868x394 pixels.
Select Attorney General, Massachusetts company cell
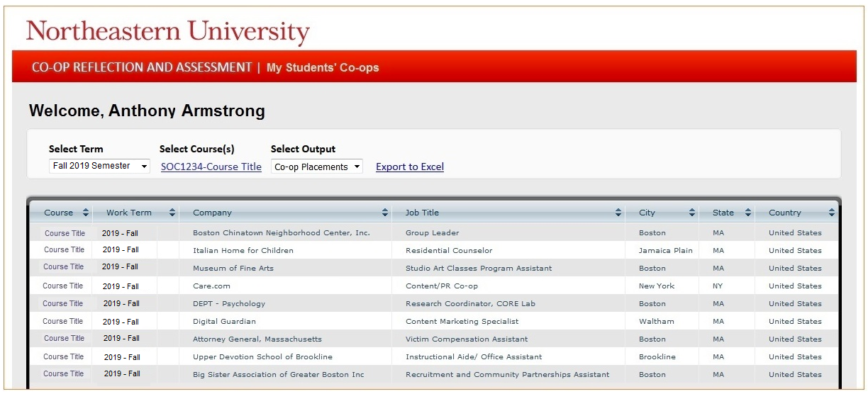click(257, 339)
